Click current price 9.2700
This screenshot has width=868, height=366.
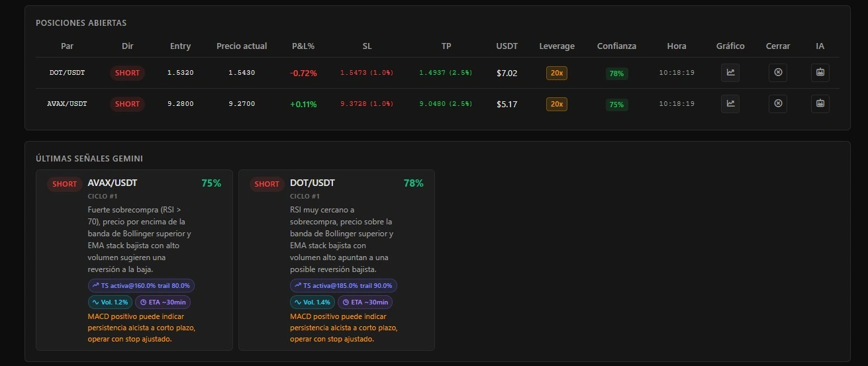pos(242,104)
